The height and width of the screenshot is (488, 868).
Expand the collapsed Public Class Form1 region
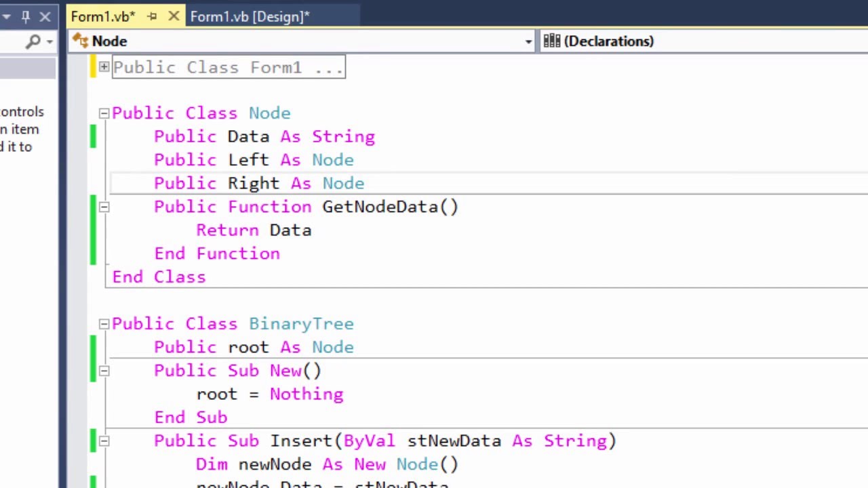(x=104, y=67)
